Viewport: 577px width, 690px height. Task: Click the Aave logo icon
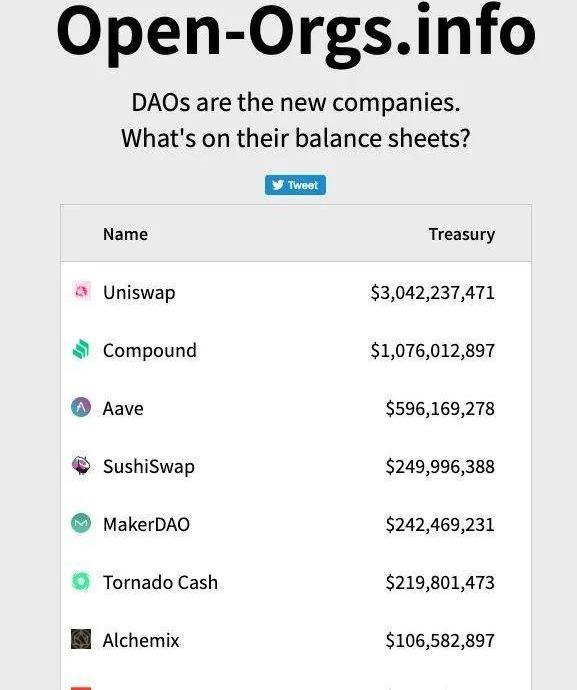coord(81,407)
